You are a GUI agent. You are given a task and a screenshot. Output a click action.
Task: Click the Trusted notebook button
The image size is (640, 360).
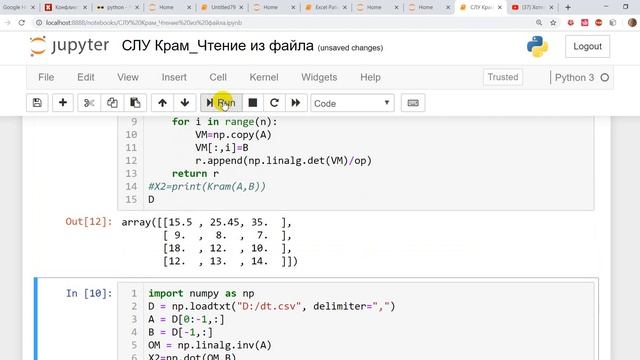click(x=503, y=77)
